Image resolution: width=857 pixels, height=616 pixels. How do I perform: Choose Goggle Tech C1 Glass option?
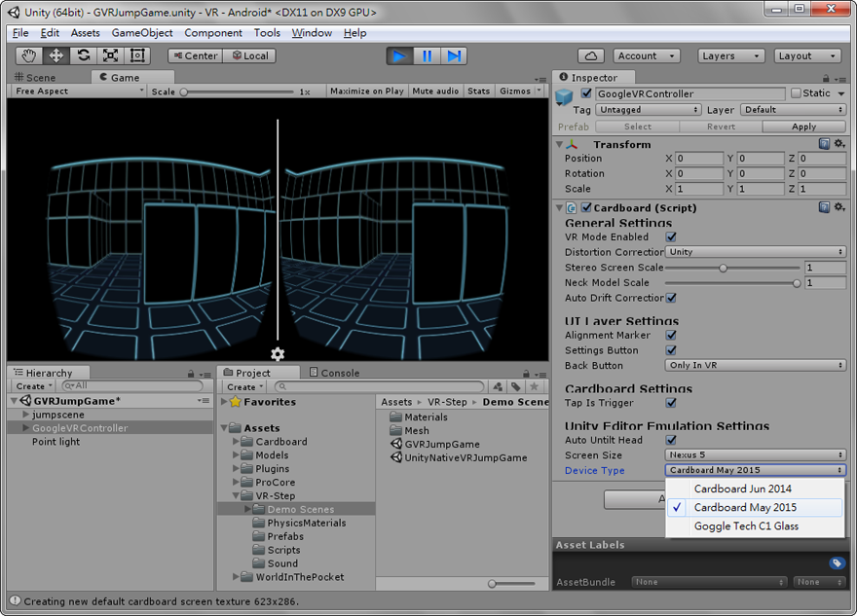[x=754, y=525]
